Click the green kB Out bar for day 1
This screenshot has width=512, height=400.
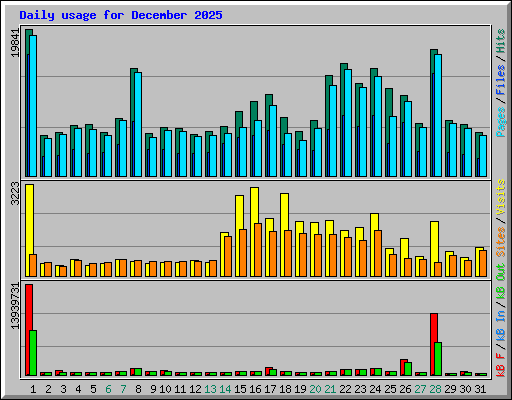point(33,353)
